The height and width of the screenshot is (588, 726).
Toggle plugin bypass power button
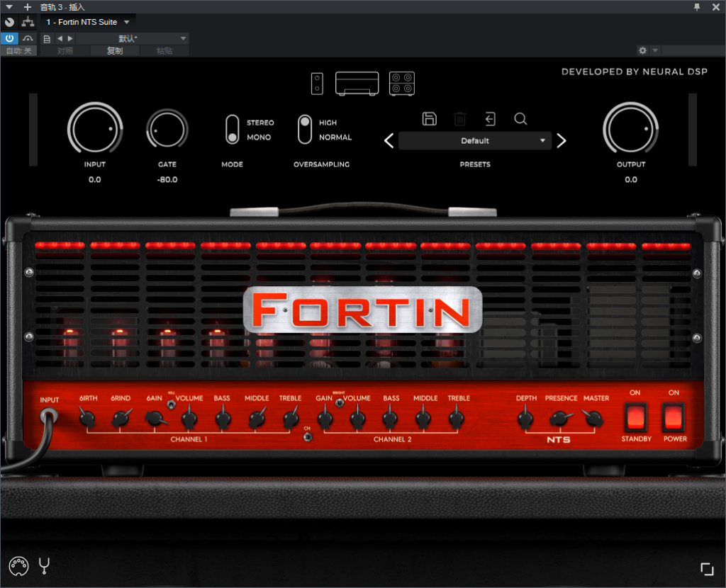[x=9, y=38]
